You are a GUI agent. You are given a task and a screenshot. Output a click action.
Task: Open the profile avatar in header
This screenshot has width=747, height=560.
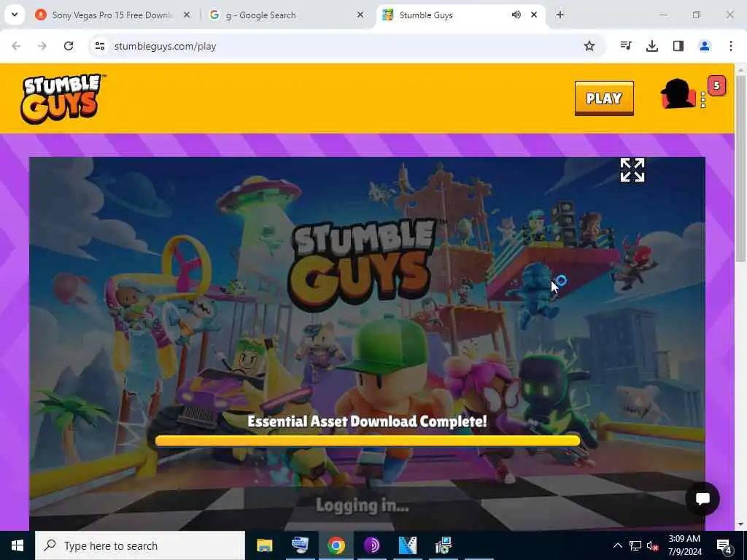click(678, 94)
